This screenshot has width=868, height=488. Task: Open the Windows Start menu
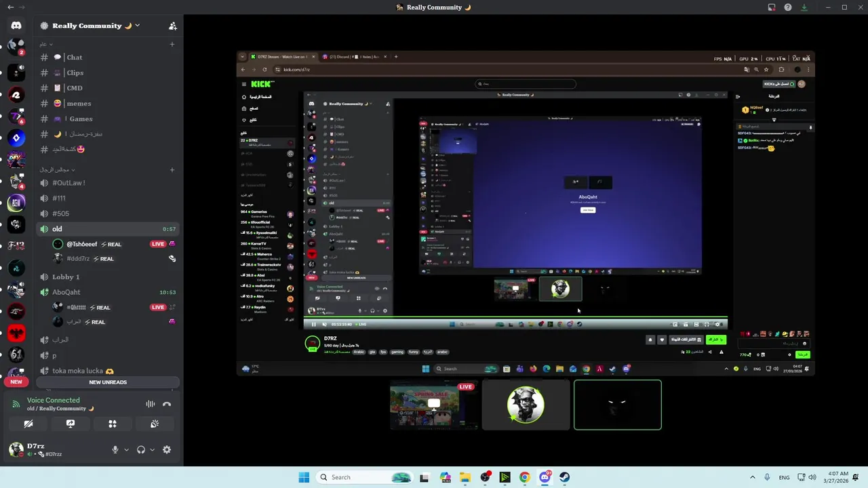(x=304, y=477)
